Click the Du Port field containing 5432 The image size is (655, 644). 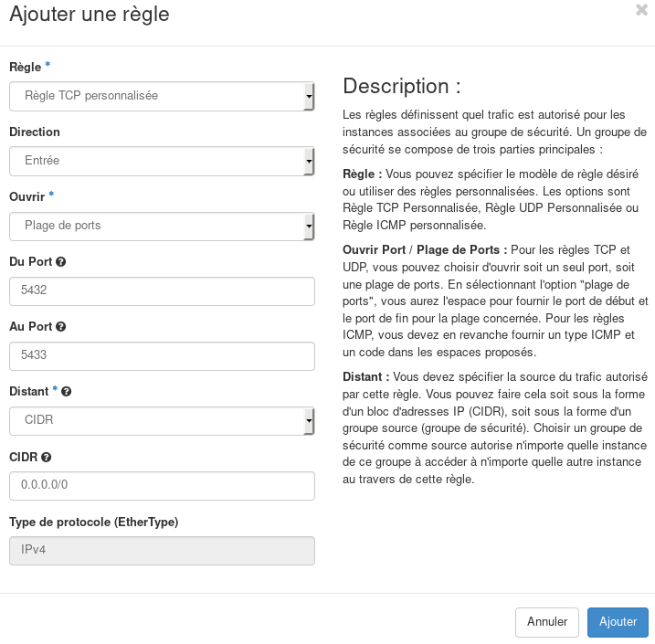pyautogui.click(x=162, y=290)
